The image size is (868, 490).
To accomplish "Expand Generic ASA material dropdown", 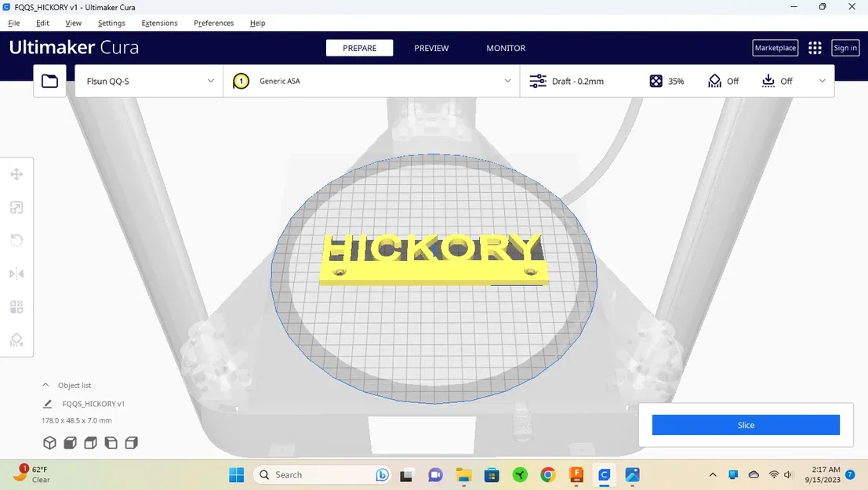I will [372, 81].
